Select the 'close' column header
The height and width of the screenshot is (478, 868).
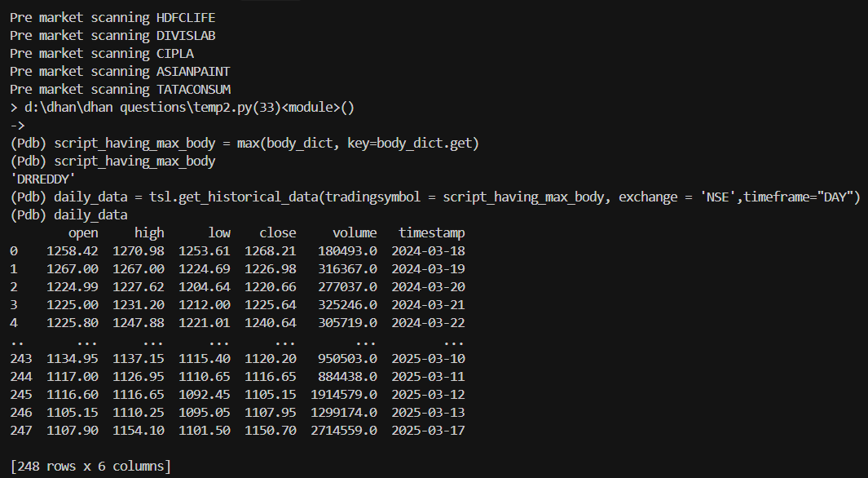pyautogui.click(x=278, y=233)
